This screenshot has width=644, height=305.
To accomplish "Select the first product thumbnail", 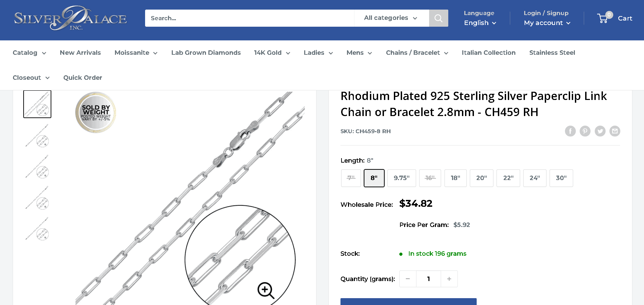I will (x=37, y=104).
